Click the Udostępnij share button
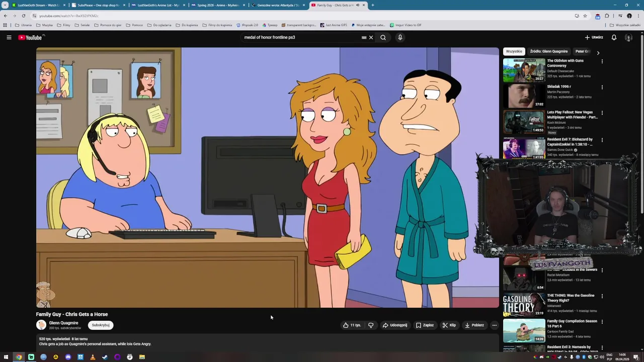 [x=395, y=325]
